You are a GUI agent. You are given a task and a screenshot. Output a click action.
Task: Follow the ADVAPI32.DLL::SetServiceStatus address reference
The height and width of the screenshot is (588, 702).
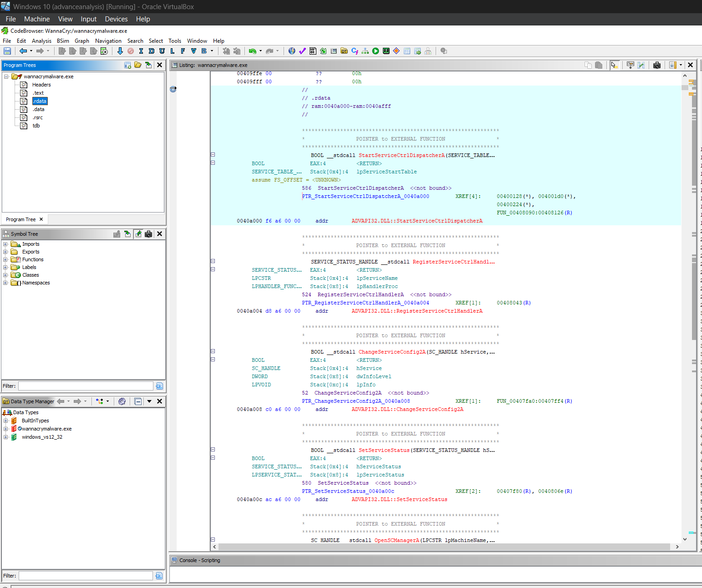[x=399, y=499]
